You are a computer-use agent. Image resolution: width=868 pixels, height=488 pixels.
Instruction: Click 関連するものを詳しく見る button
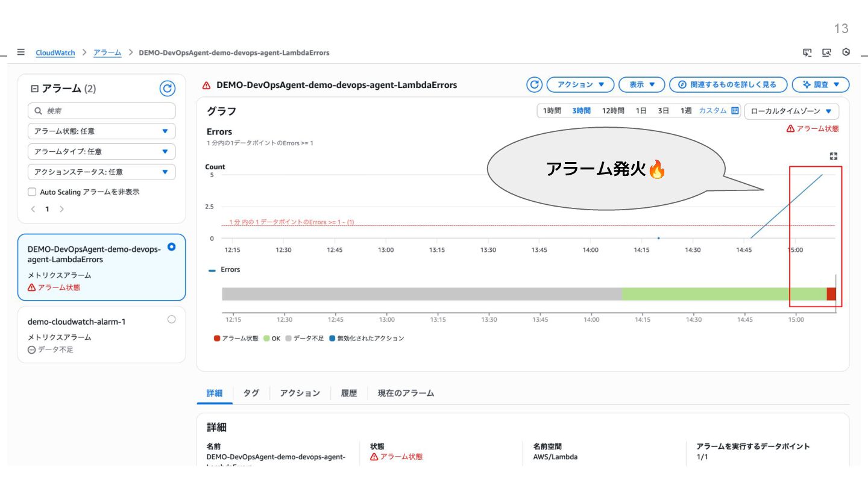728,84
